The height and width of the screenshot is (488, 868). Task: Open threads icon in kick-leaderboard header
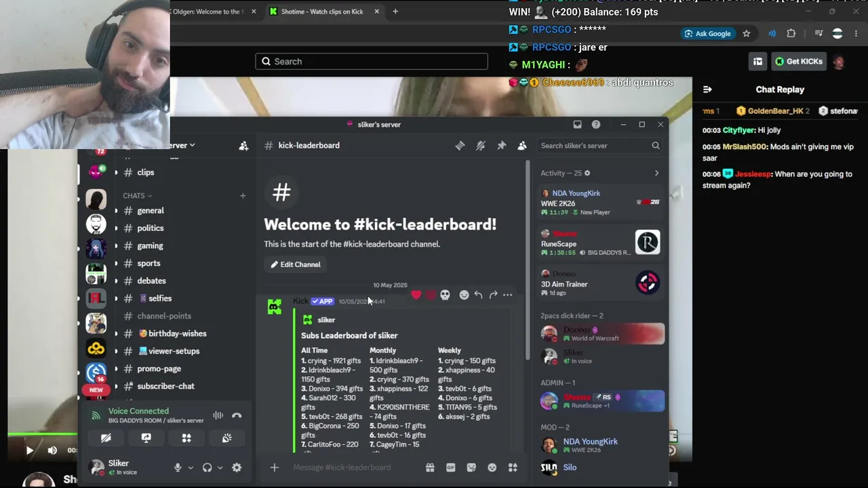[x=460, y=146]
